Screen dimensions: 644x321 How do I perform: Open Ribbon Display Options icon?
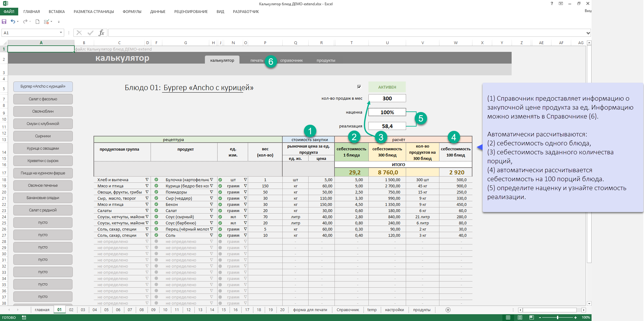[561, 4]
